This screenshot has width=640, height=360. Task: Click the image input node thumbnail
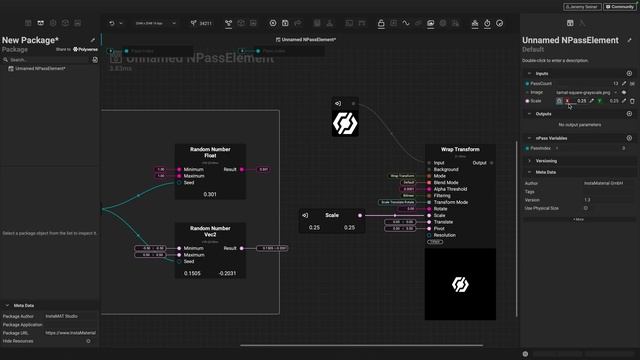pos(345,123)
